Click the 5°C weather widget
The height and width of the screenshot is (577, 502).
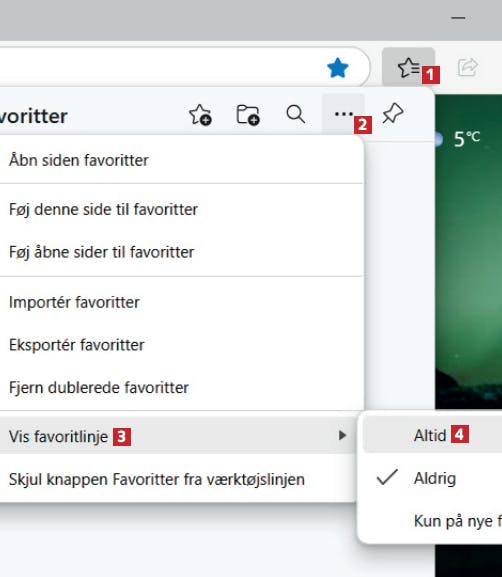click(x=459, y=139)
